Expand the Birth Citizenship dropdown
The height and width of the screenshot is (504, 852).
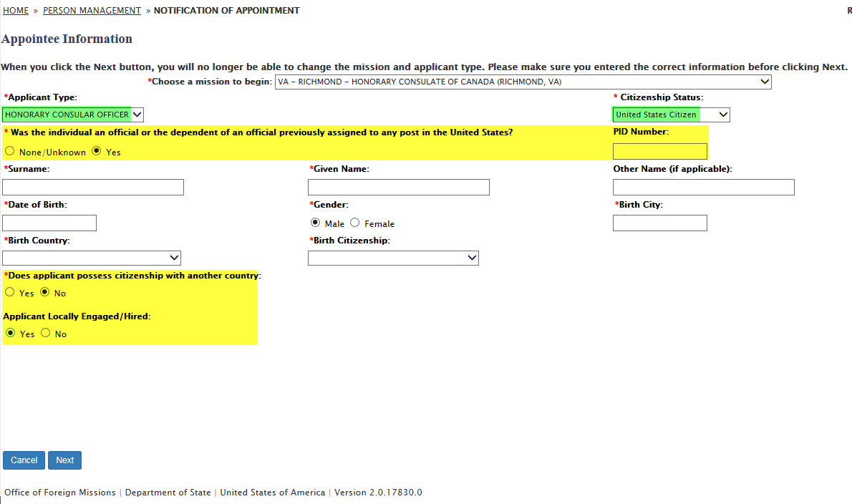393,258
